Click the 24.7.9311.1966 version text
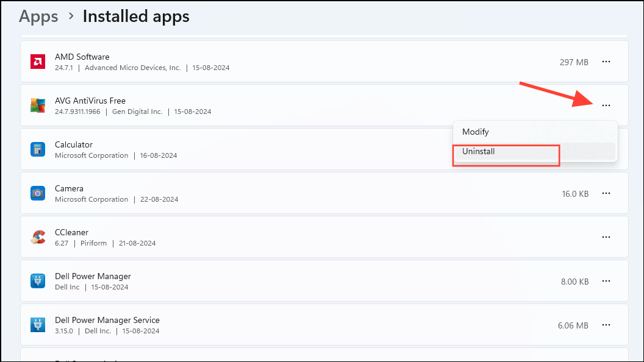The height and width of the screenshot is (362, 644). (x=77, y=112)
